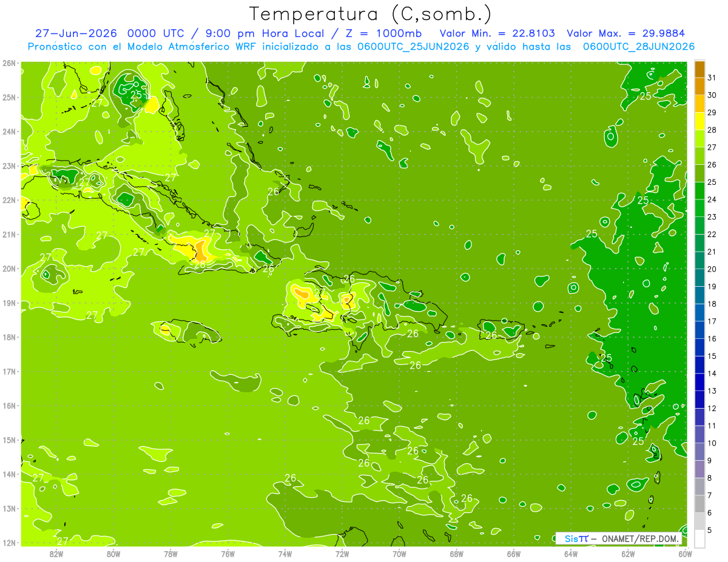728x562 pixels.
Task: Click the "25N" latitude axis label
Action: 8,97
